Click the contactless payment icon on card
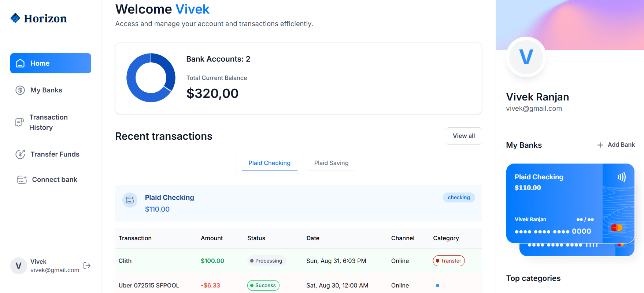644x293 pixels. pos(621,177)
